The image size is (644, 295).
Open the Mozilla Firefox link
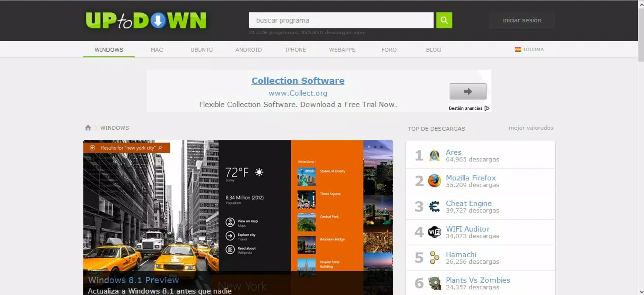tap(471, 178)
